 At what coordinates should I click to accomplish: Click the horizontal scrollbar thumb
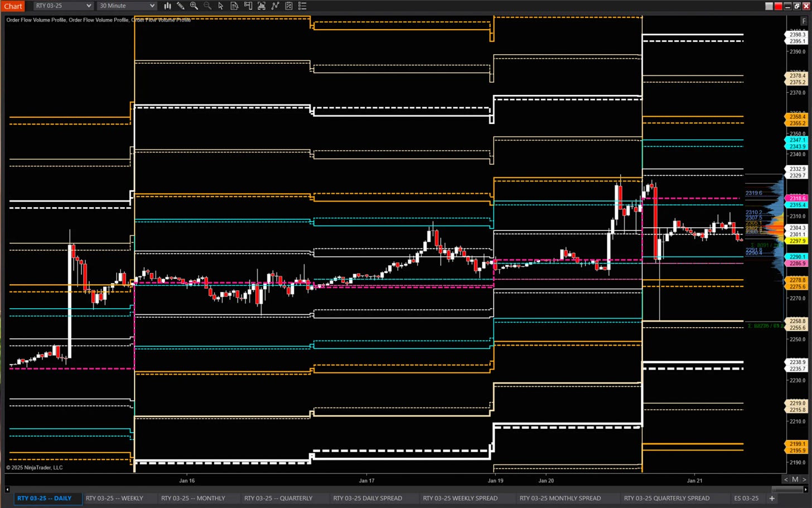click(787, 489)
